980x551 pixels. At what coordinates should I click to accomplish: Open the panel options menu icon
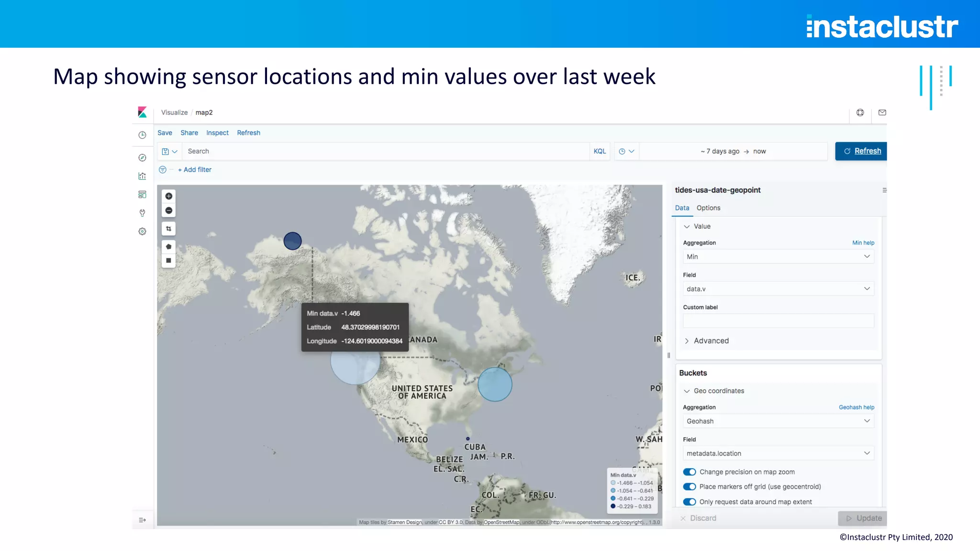(x=884, y=190)
